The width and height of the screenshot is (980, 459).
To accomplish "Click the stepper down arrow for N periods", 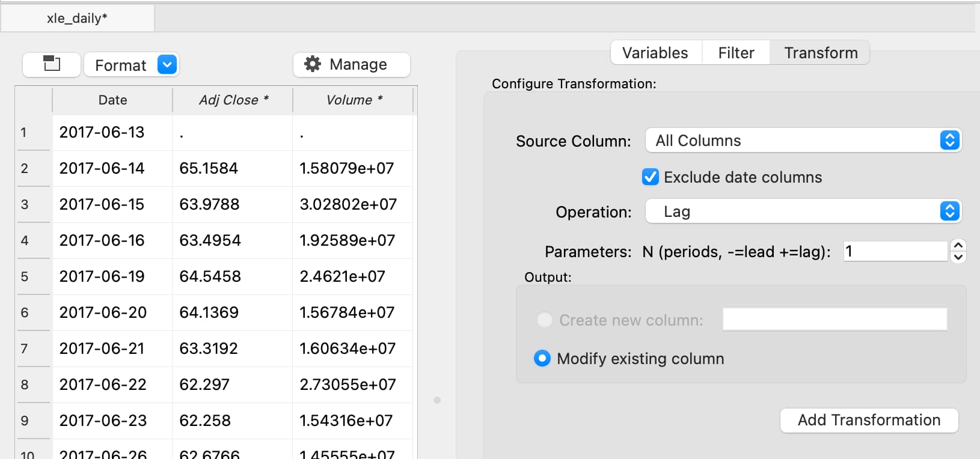I will pos(958,257).
